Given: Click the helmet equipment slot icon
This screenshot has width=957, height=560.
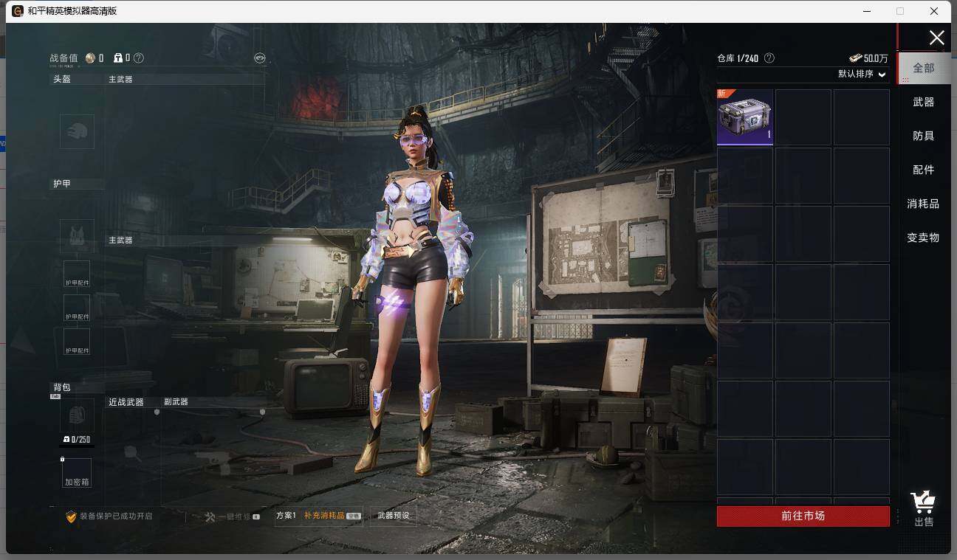Looking at the screenshot, I should 77,131.
